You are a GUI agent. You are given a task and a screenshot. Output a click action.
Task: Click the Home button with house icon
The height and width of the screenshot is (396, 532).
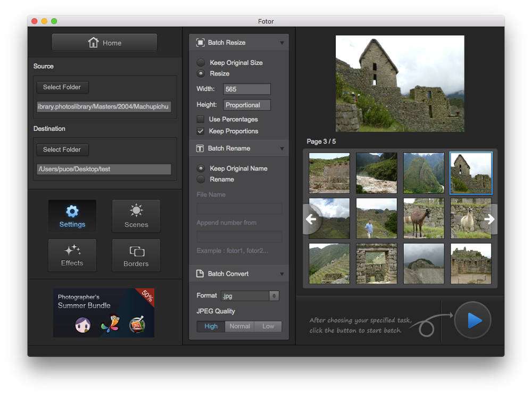coord(104,43)
